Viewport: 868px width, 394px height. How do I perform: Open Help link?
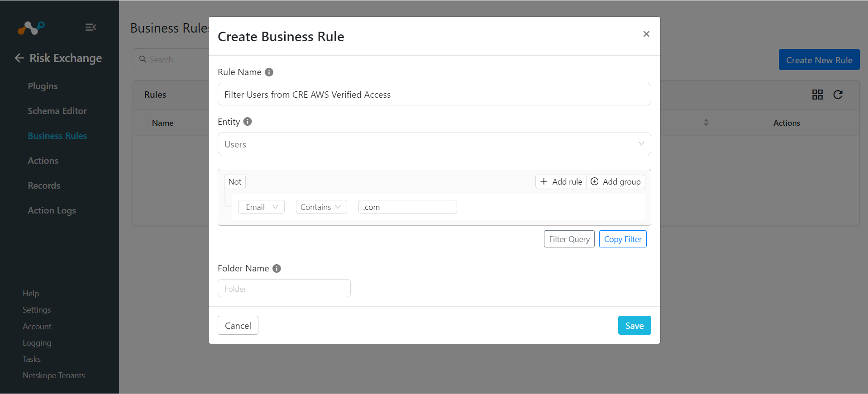(x=31, y=293)
